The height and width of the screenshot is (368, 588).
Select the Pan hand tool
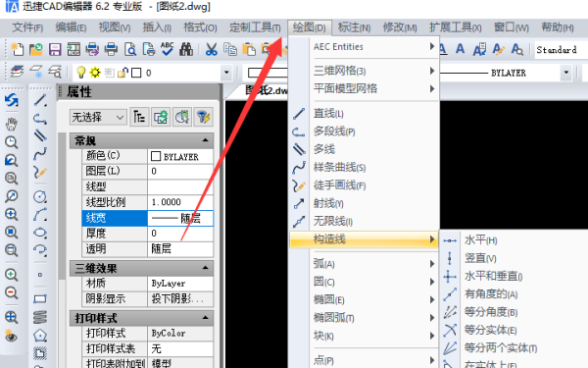[11, 124]
